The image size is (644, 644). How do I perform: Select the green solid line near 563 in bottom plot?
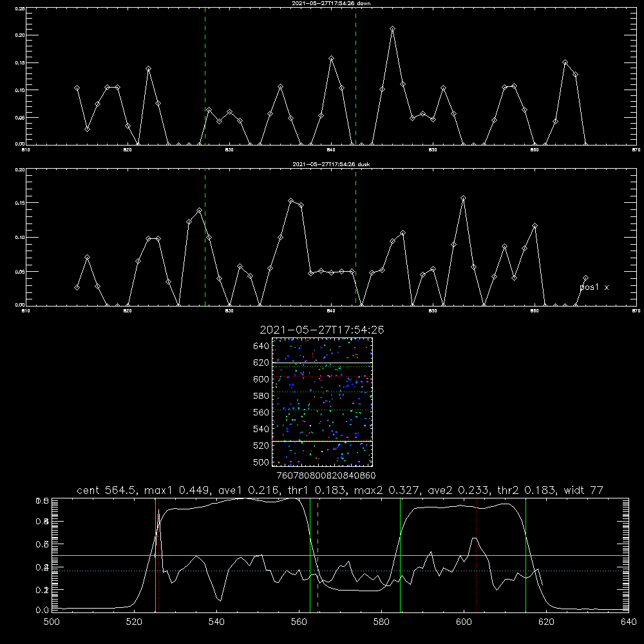(x=310, y=555)
